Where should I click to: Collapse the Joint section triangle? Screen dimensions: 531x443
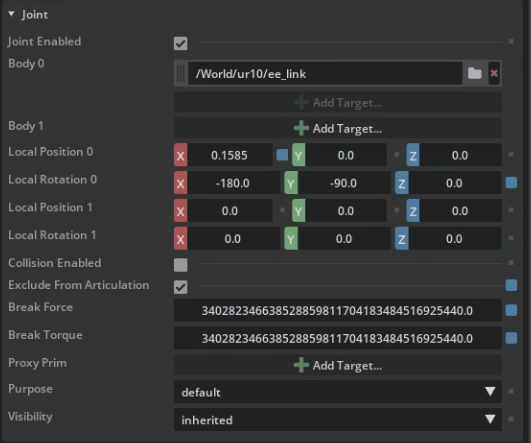[12, 14]
